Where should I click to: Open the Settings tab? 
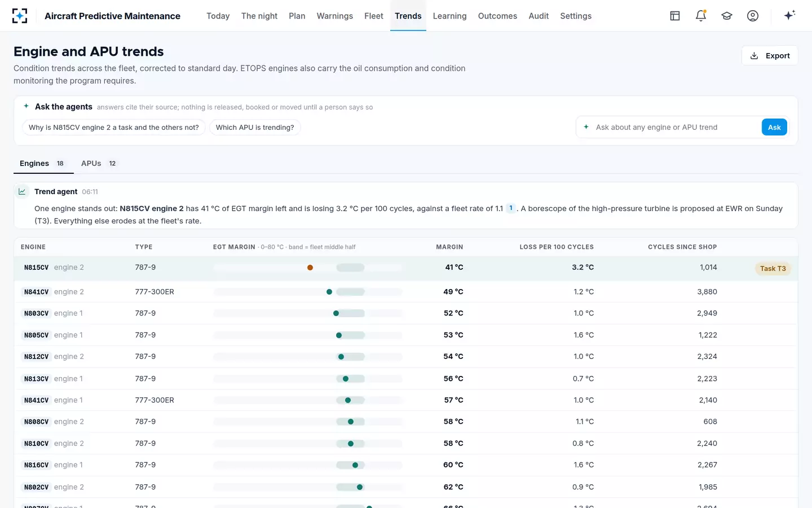pos(576,16)
